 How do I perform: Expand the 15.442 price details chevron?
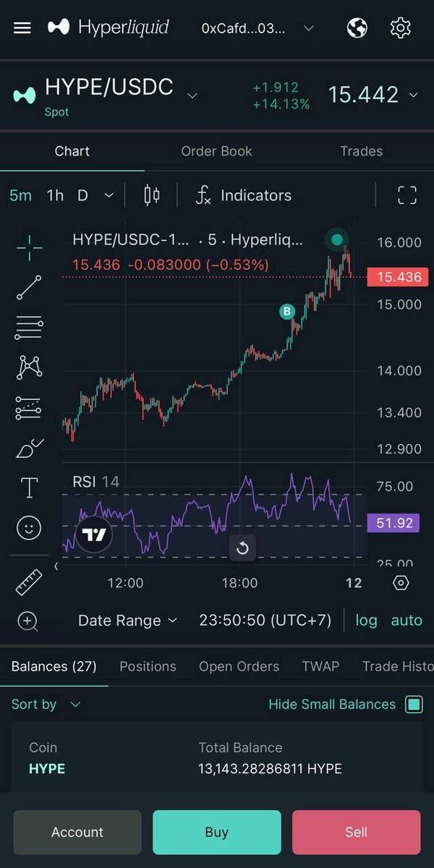(413, 95)
